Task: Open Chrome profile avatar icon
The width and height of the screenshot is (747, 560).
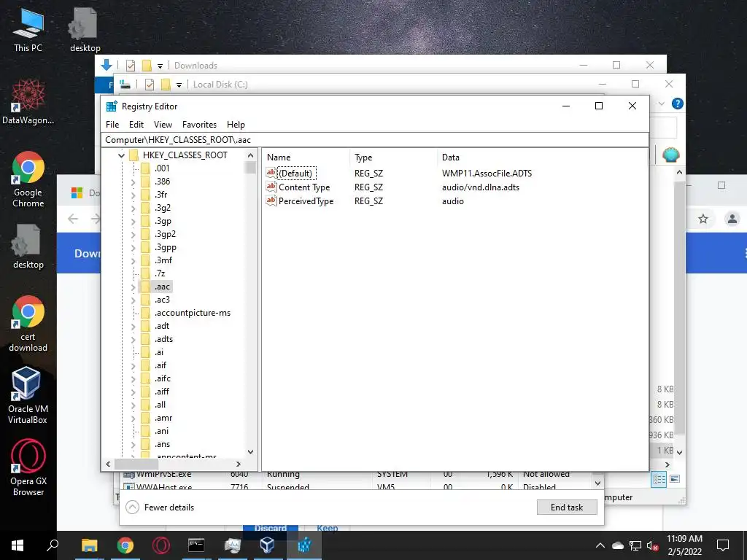Action: pyautogui.click(x=731, y=219)
